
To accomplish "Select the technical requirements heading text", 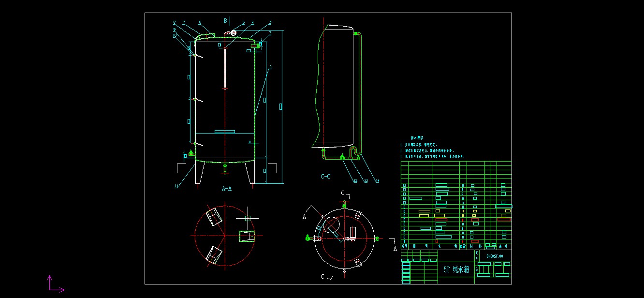I will (x=417, y=138).
